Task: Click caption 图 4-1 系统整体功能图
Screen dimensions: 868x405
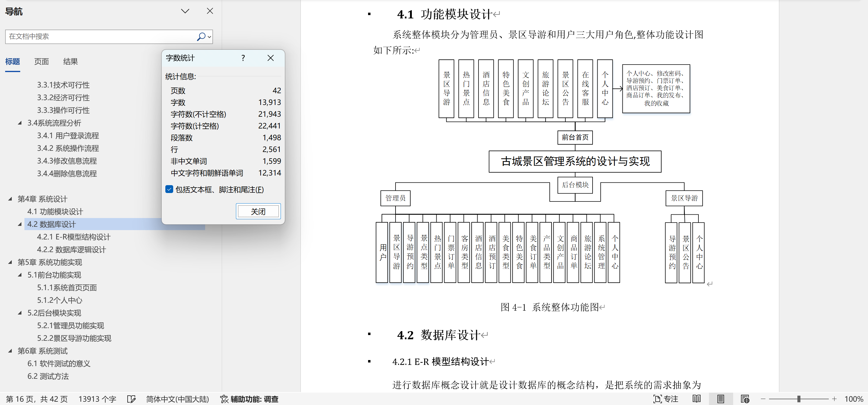Action: click(x=550, y=307)
